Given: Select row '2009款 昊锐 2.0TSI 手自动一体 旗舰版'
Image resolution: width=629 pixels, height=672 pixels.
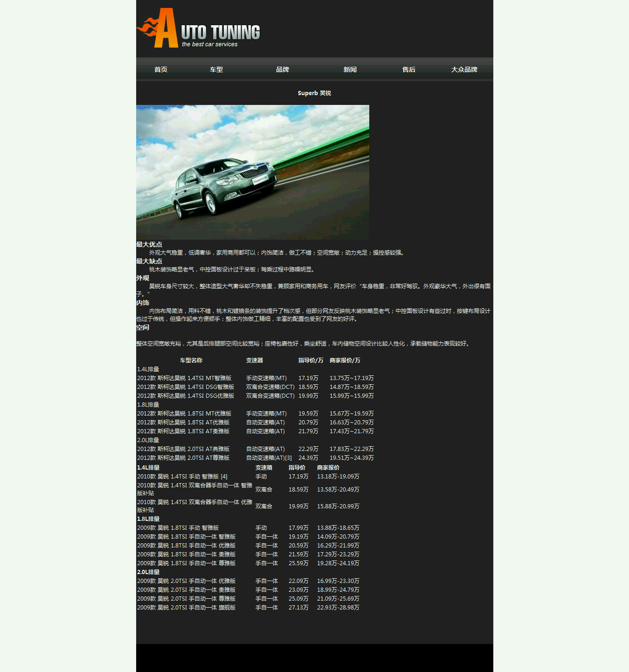Looking at the screenshot, I should (249, 608).
